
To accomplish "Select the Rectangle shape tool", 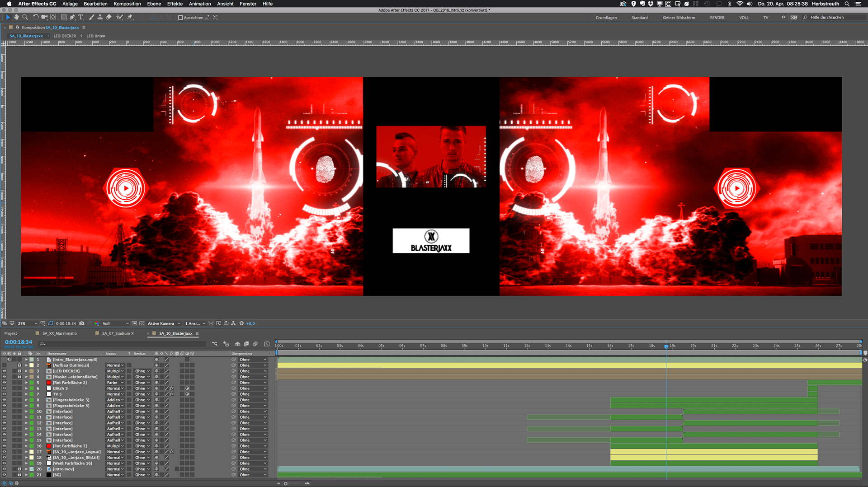I will tap(64, 17).
